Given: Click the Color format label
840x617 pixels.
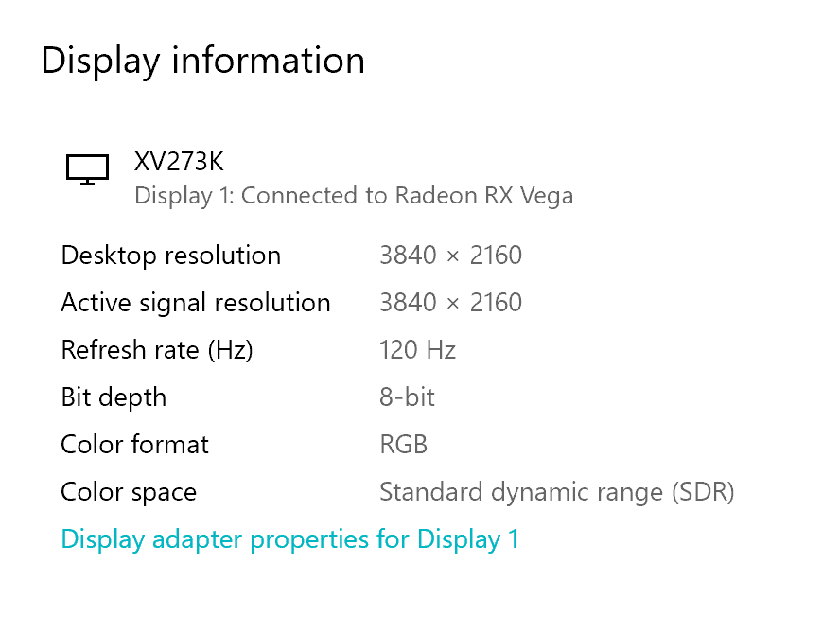Looking at the screenshot, I should [x=134, y=445].
